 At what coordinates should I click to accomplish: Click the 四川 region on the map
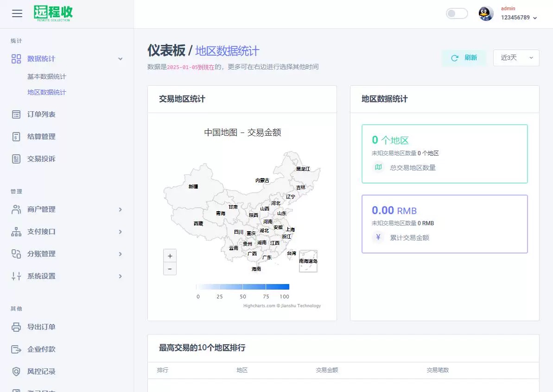(238, 232)
